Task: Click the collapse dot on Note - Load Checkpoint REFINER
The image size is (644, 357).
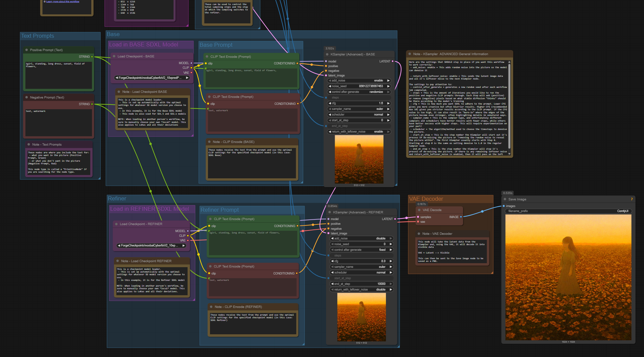Action: coord(118,261)
